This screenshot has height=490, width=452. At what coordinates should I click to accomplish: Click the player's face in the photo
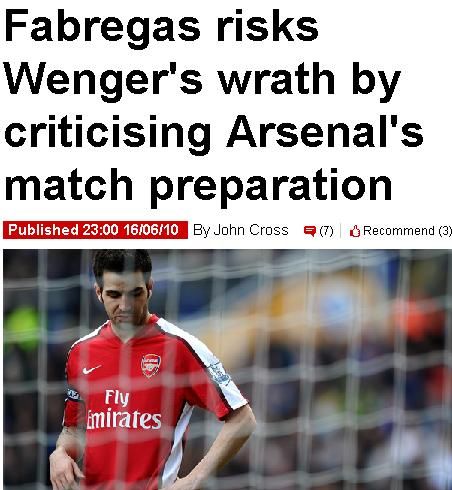pyautogui.click(x=125, y=299)
